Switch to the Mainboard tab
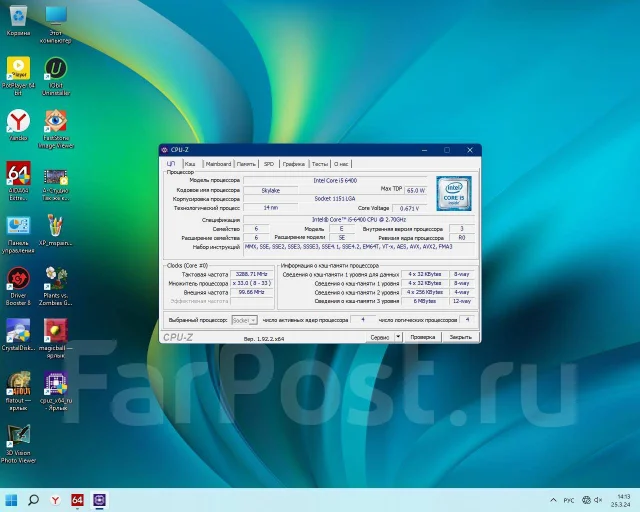The width and height of the screenshot is (640, 512). (x=218, y=164)
